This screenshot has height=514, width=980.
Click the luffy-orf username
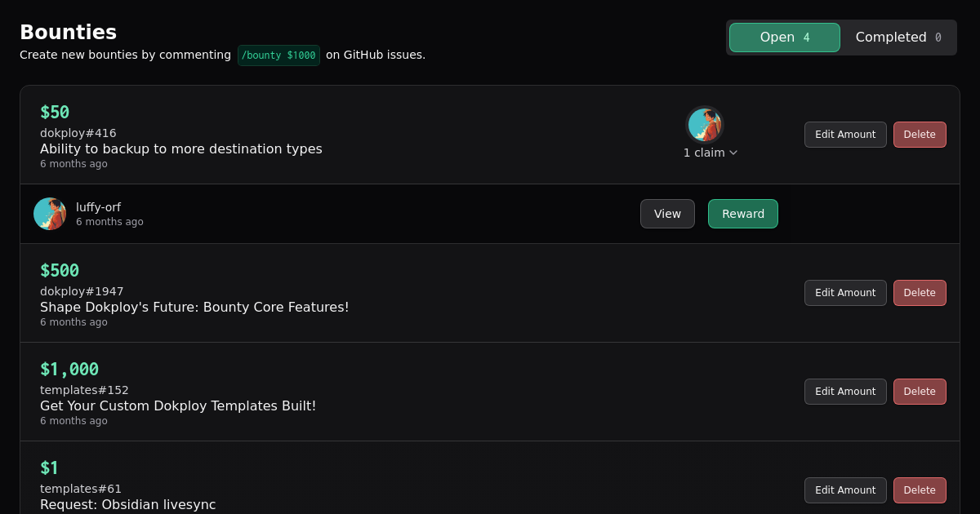pos(98,207)
